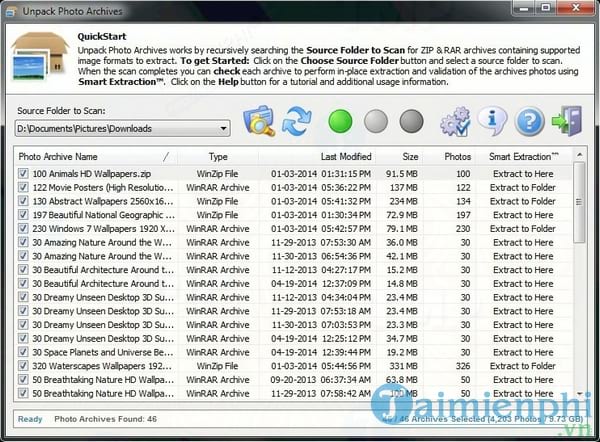The height and width of the screenshot is (442, 600).
Task: Click the blue refresh scan arrows icon
Action: [297, 122]
